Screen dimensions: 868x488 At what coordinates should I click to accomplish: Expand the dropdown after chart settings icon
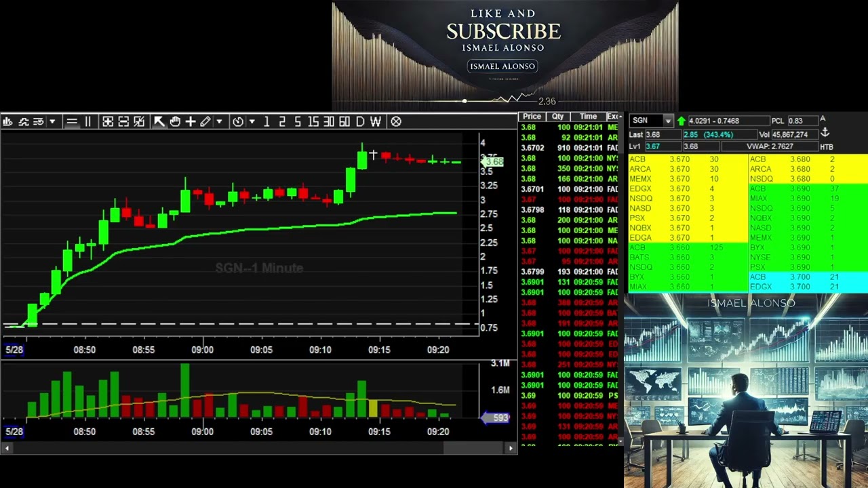[x=52, y=121]
